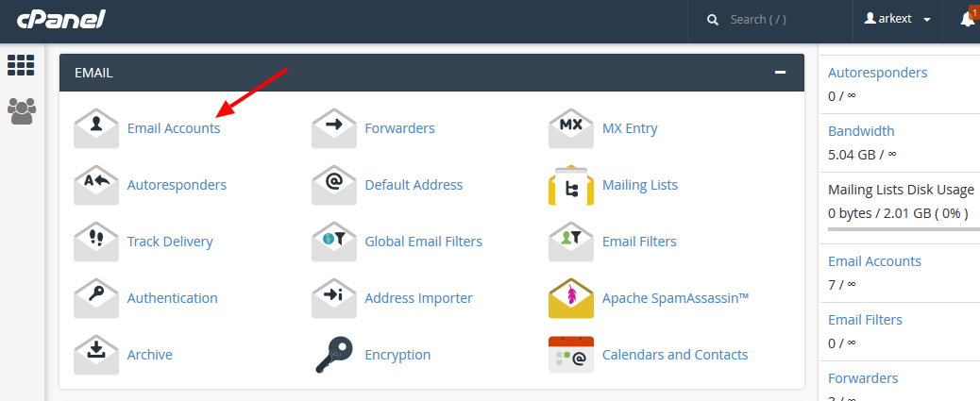Screen dimensions: 980x401
Task: Click the Email Accounts envelope icon
Action: pos(96,128)
